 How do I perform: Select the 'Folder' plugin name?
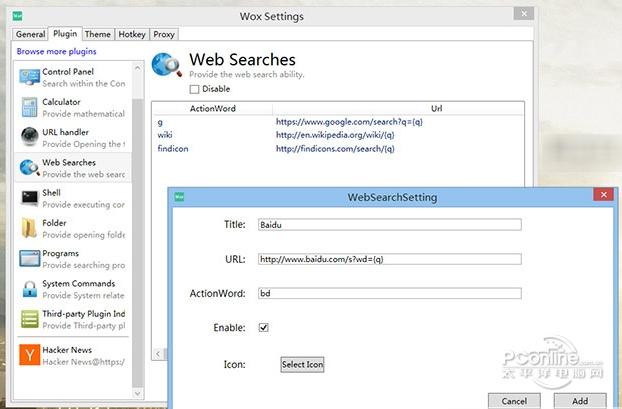54,223
